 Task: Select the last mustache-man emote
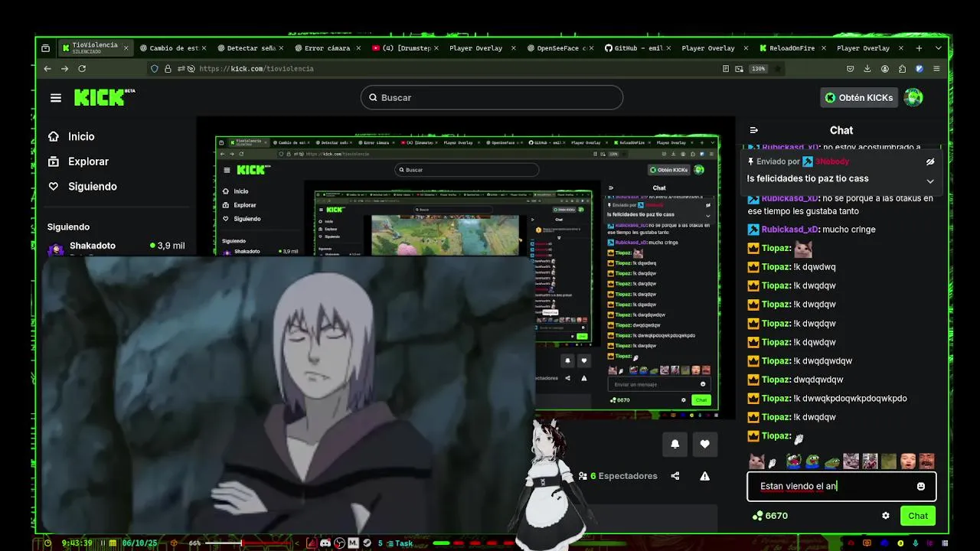click(926, 461)
